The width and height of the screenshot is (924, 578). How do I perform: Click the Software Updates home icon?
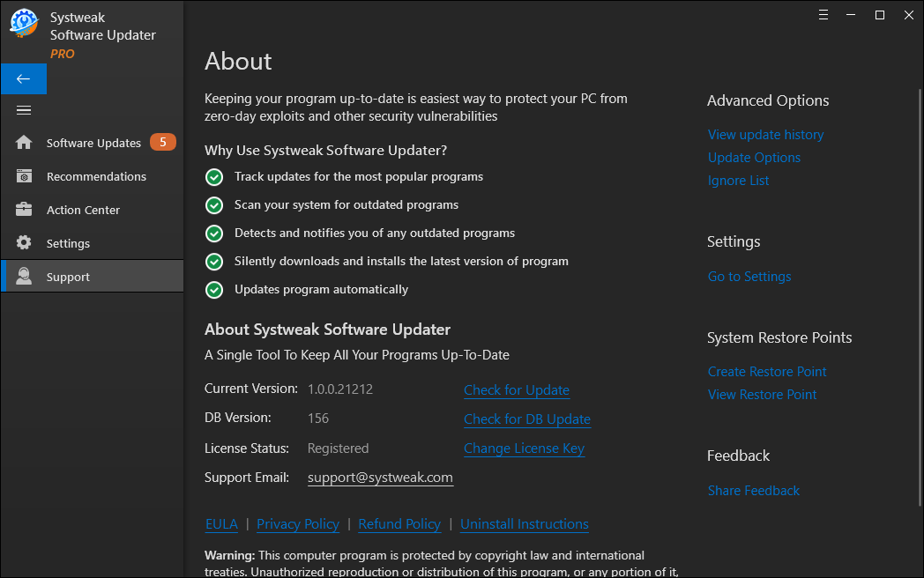point(24,143)
